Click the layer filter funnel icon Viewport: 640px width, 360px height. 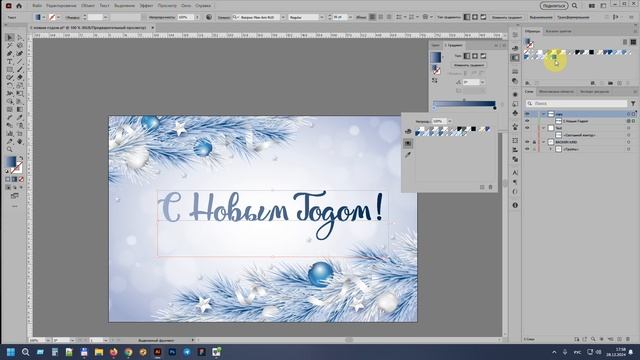pos(633,104)
